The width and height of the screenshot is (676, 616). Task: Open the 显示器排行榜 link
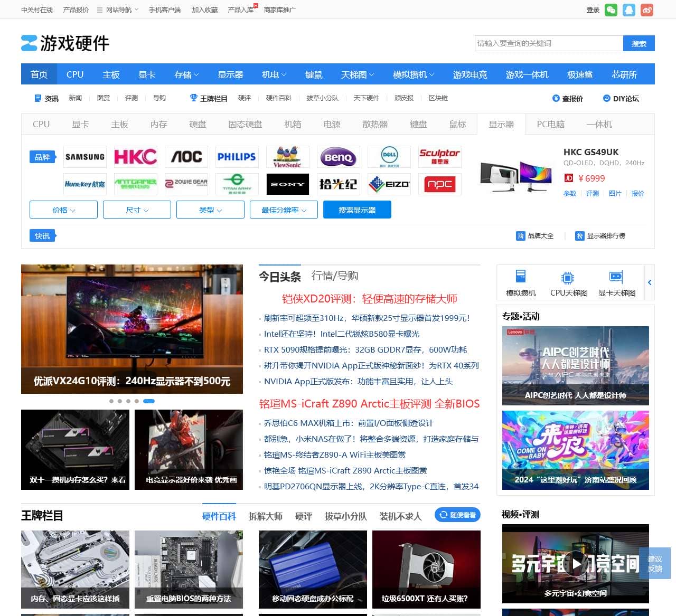click(x=600, y=236)
